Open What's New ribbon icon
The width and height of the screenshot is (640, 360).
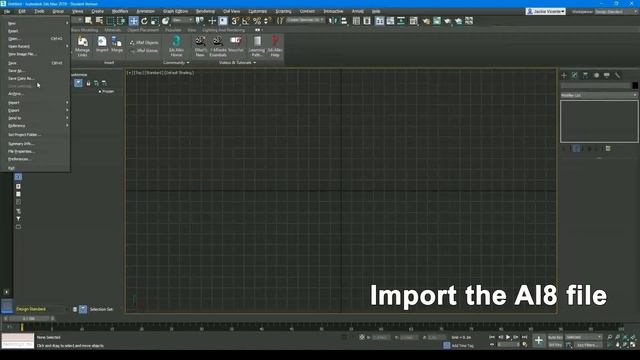(200, 46)
